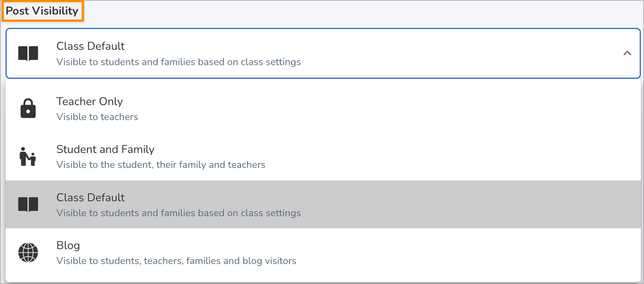Click 'Visible to students, teachers, families and blog visitors'
The height and width of the screenshot is (284, 644).
176,260
